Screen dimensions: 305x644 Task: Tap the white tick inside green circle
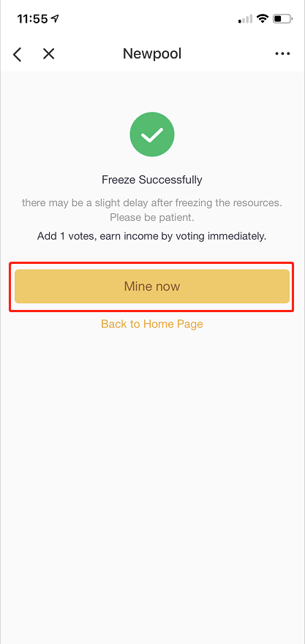click(x=152, y=135)
